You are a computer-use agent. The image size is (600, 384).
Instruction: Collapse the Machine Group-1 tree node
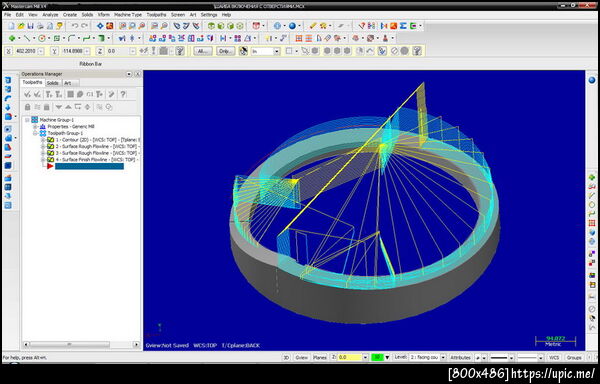click(28, 120)
